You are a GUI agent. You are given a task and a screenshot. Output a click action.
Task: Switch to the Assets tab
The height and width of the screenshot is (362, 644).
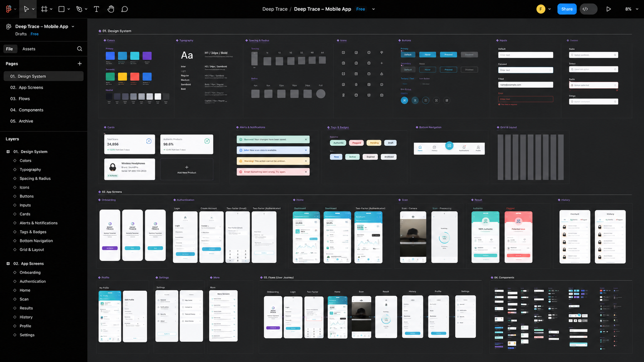[x=29, y=49]
